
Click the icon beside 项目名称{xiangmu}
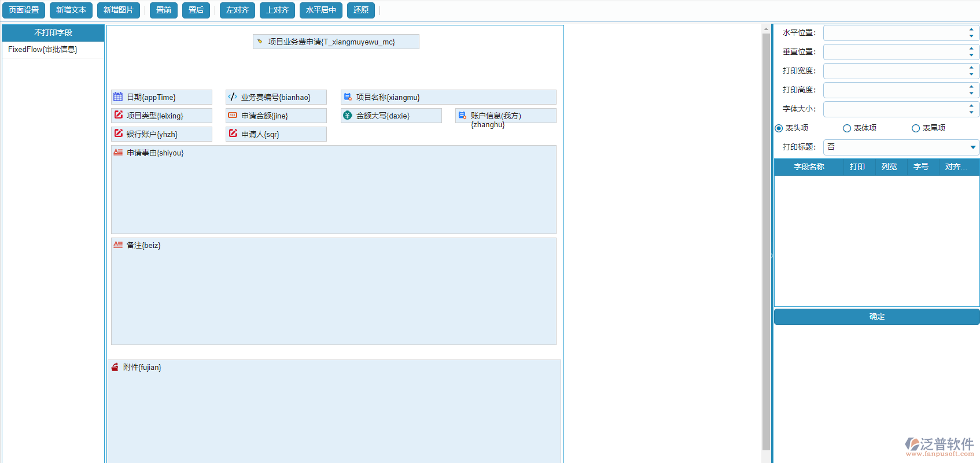[x=348, y=97]
